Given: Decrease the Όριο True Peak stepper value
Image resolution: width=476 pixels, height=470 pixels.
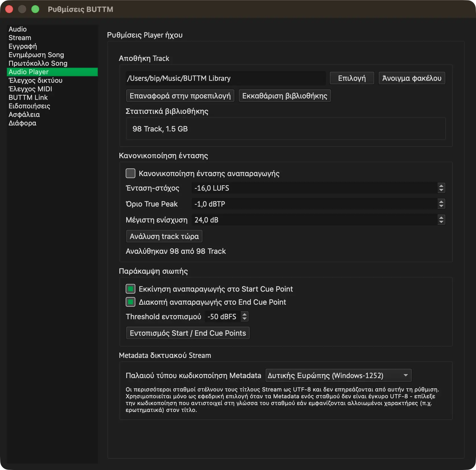Looking at the screenshot, I should point(441,206).
